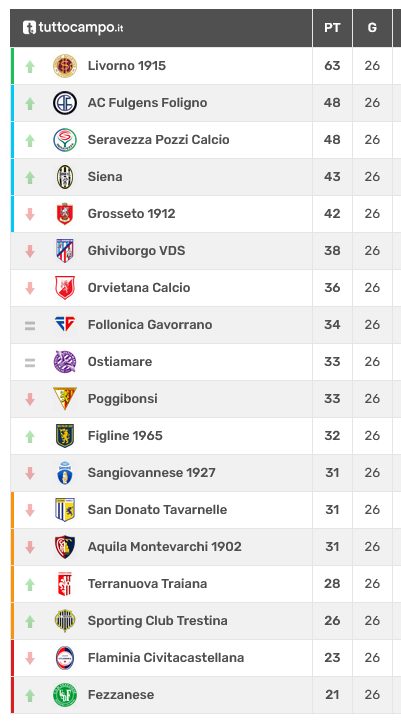Open the Figline 1965 shield icon
Screen dimensions: 401x724
click(x=65, y=435)
